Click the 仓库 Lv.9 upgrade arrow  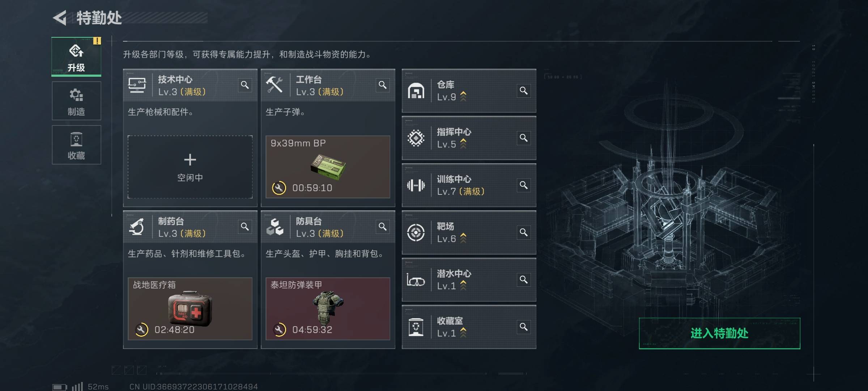(463, 96)
